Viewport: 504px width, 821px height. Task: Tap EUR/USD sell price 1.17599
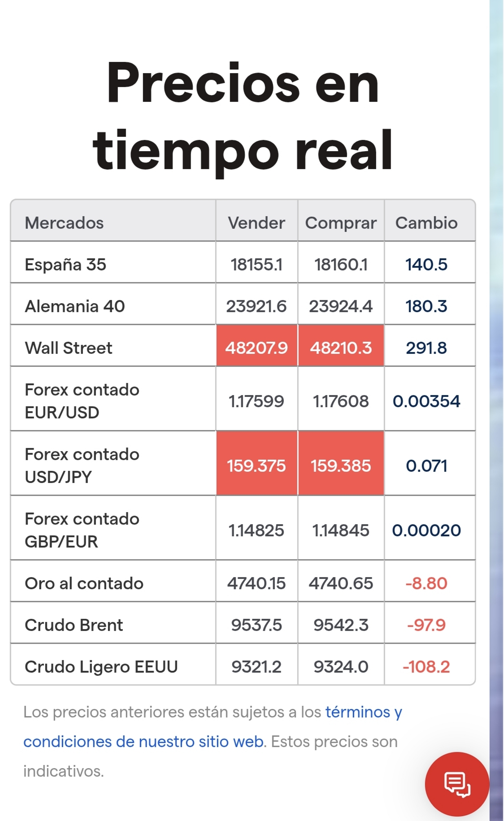click(256, 401)
